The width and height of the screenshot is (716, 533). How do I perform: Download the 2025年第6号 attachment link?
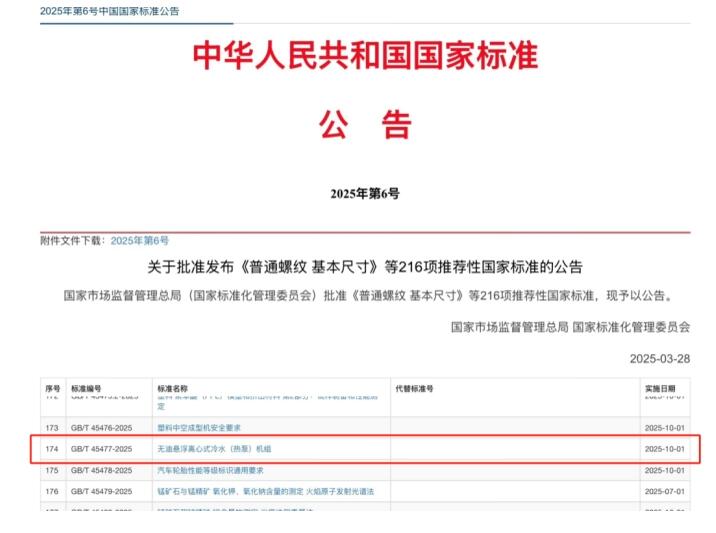pos(140,241)
